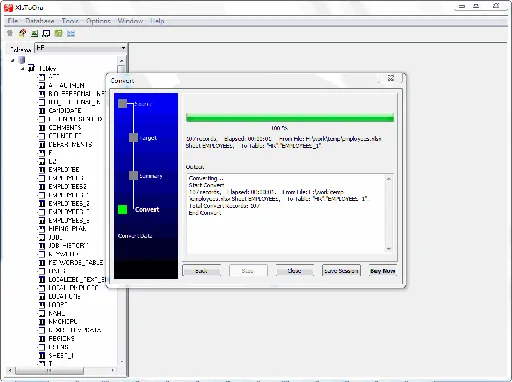The image size is (512, 382).
Task: Click left arrow of tree horizontal scrollbar
Action: [10, 370]
